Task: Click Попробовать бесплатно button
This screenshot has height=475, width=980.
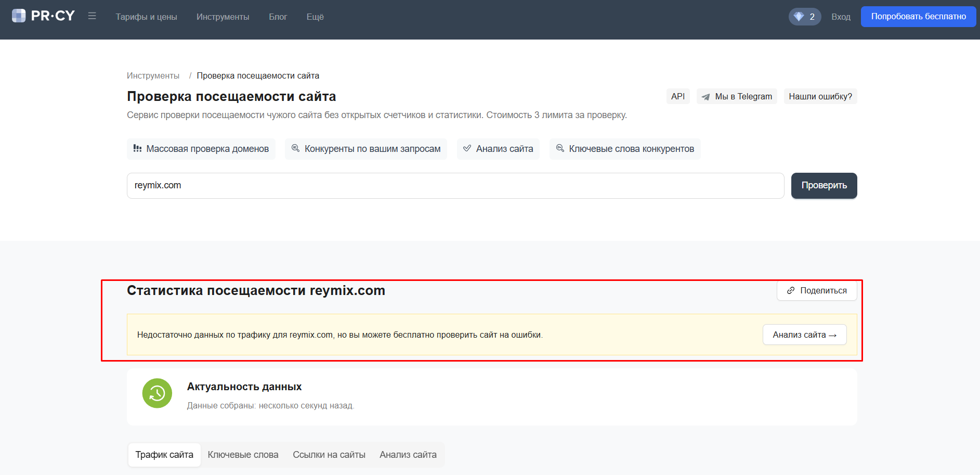Action: pyautogui.click(x=918, y=17)
